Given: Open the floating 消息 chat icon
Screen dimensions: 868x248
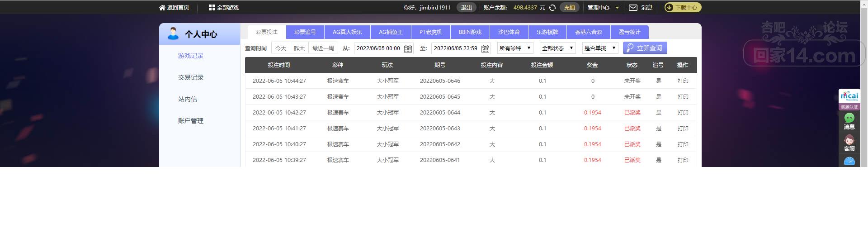Looking at the screenshot, I should point(849,118).
